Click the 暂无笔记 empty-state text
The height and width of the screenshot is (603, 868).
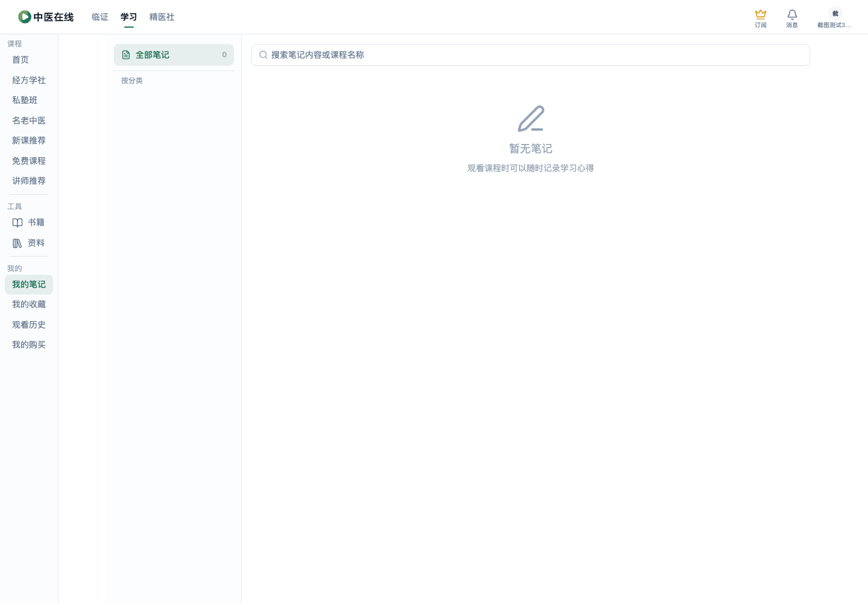click(530, 148)
